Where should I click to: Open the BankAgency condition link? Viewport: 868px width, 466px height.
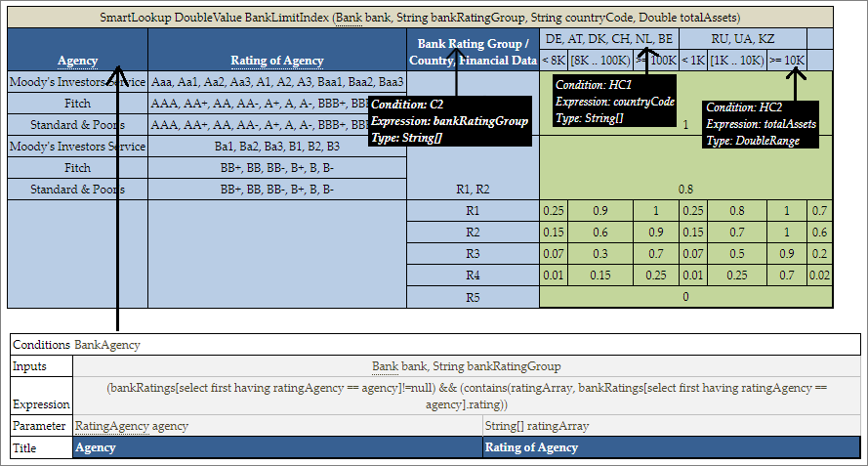click(107, 345)
